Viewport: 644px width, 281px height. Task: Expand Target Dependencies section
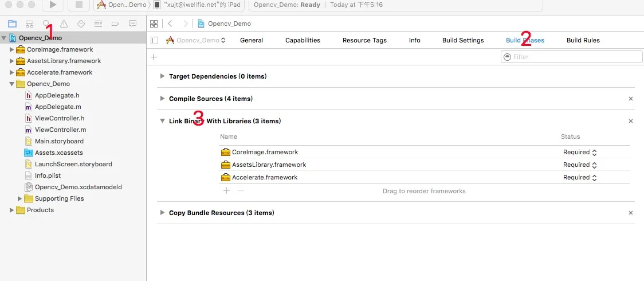[x=162, y=76]
